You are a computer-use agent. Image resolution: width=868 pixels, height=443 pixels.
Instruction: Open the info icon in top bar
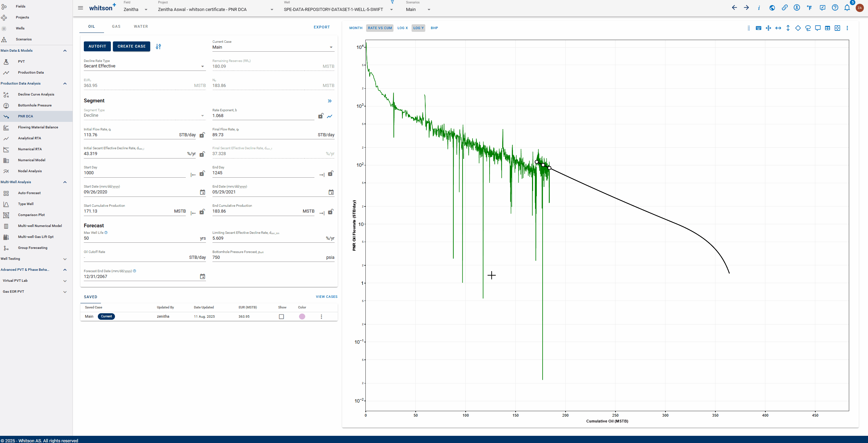(759, 8)
